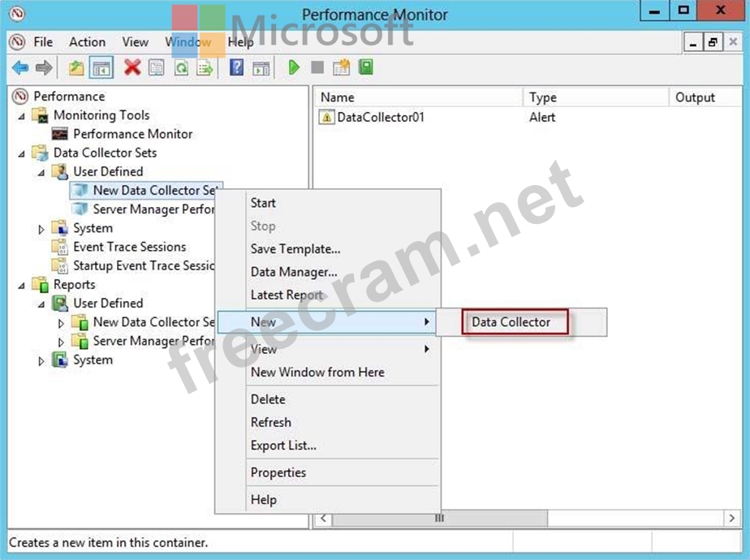Click the Refresh toolbar icon

(x=181, y=68)
